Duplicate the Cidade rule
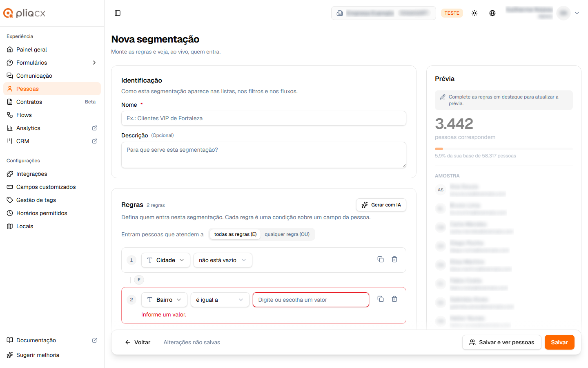This screenshot has height=368, width=588. coord(381,259)
